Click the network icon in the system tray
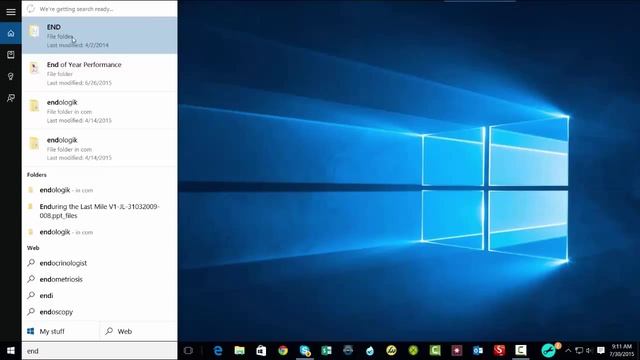The width and height of the screenshot is (640, 360). click(x=579, y=351)
